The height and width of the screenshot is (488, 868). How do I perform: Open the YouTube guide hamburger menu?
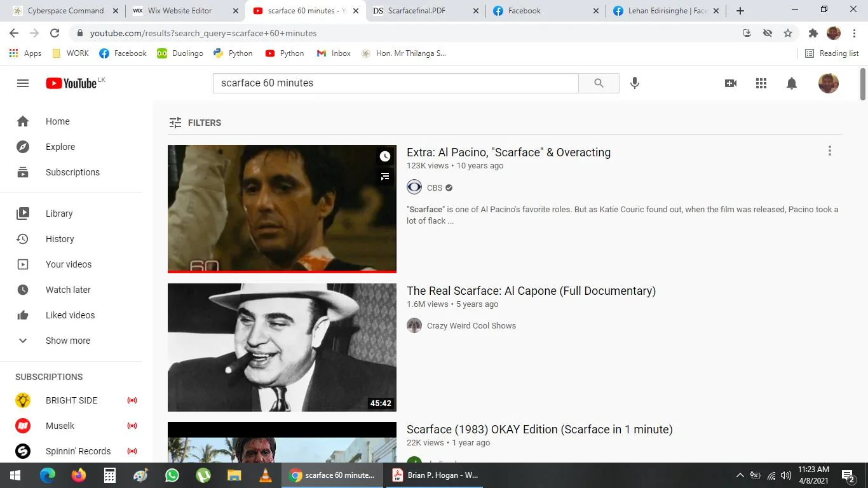tap(23, 83)
